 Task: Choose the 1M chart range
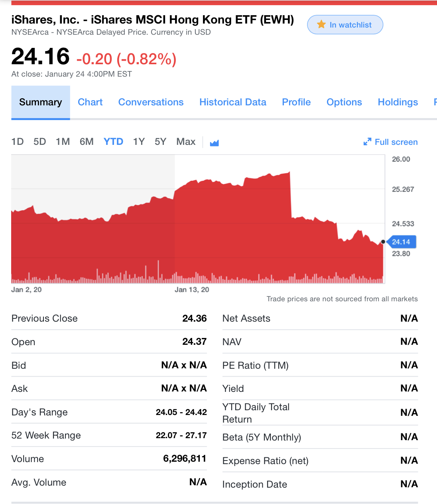click(63, 142)
